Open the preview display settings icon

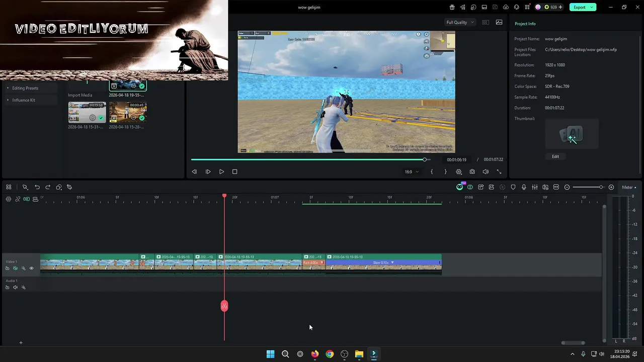pyautogui.click(x=459, y=171)
